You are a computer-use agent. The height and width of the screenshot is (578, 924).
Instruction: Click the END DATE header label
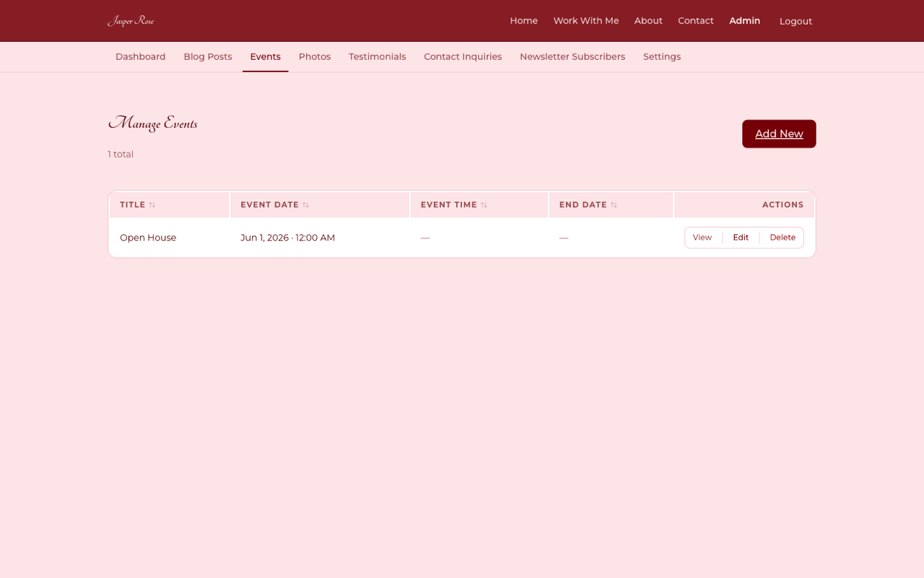tap(583, 204)
